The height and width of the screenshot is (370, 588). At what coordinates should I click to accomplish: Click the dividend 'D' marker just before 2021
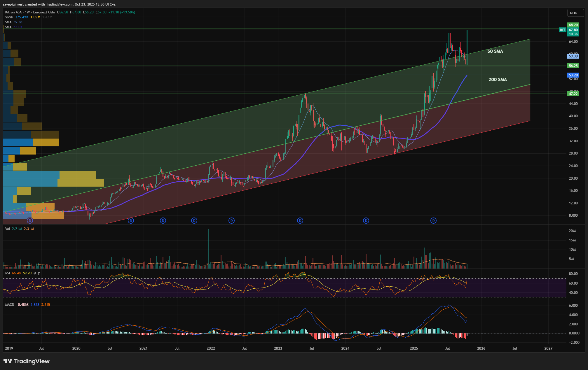click(131, 221)
